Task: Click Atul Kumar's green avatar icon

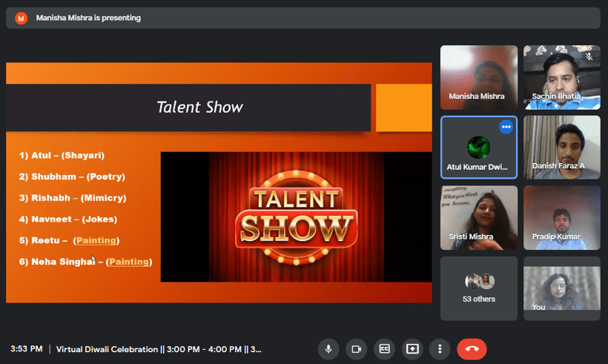Action: pyautogui.click(x=478, y=146)
